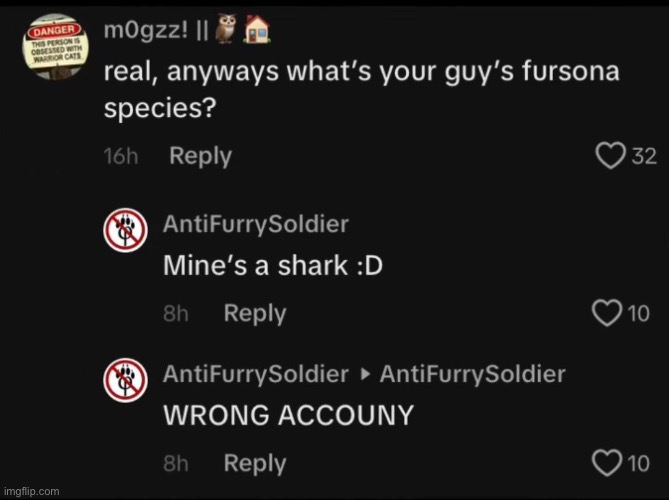669x500 pixels.
Task: Open AntiFurrySoldier avatar beside "WRONG ACCOUNY" reply
Action: click(125, 381)
